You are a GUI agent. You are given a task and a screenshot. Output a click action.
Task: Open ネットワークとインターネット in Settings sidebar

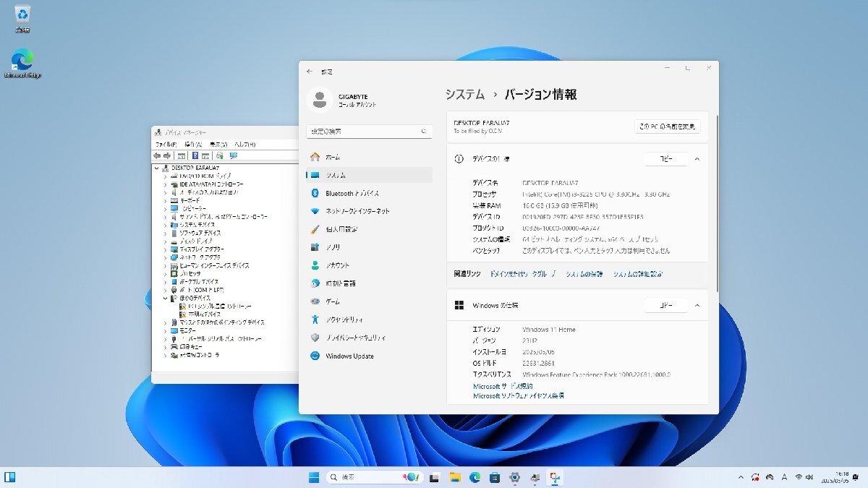point(369,211)
